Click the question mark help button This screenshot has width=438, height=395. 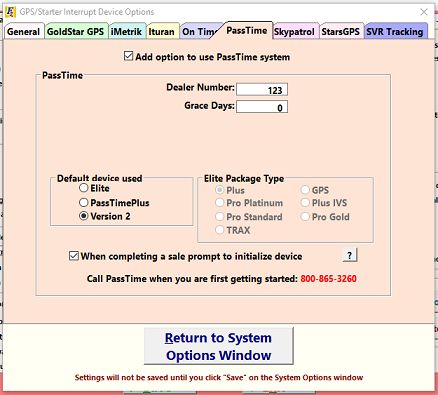[349, 255]
